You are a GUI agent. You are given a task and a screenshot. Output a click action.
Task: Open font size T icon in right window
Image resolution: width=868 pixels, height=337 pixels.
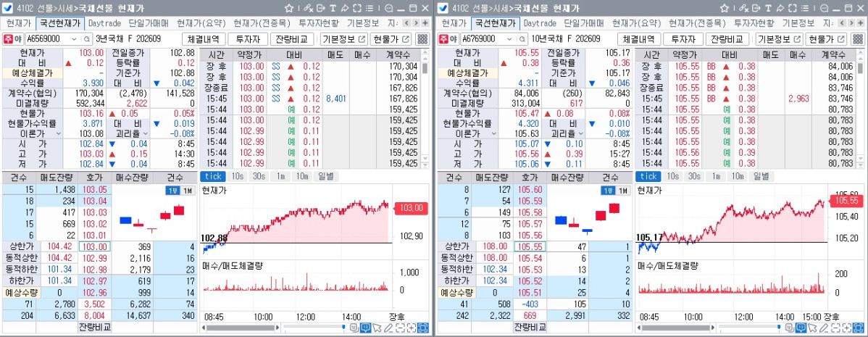pyautogui.click(x=768, y=8)
